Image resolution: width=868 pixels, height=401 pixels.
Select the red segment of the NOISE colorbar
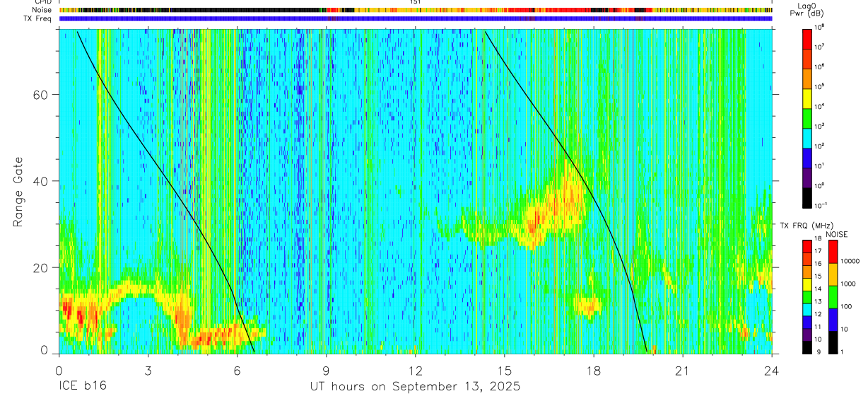(833, 252)
